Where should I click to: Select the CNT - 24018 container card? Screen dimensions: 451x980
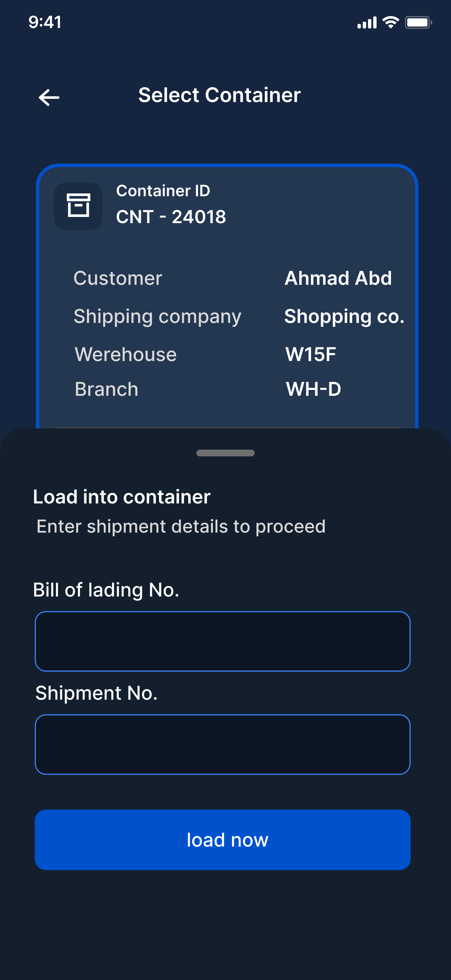click(227, 297)
